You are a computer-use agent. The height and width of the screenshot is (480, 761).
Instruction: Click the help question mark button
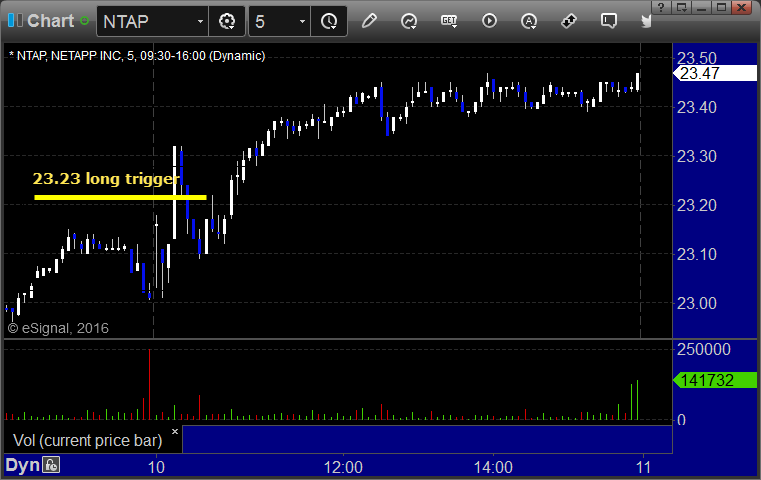[x=661, y=7]
